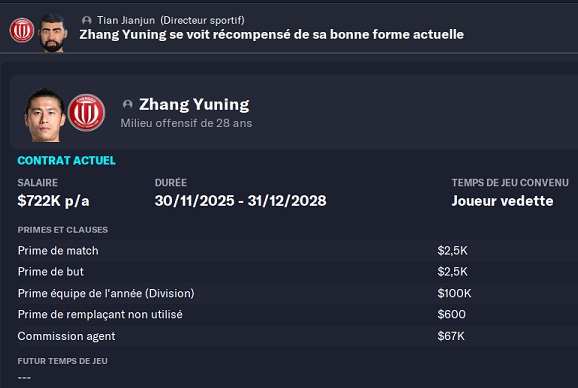
Task: Select Prime équipe de l'année (Division) row
Action: 297,293
